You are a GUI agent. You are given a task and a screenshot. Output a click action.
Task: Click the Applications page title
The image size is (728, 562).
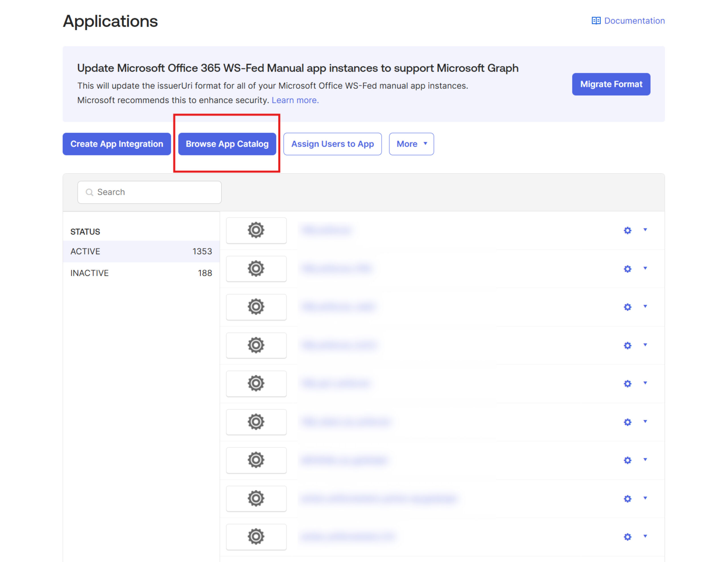point(110,21)
